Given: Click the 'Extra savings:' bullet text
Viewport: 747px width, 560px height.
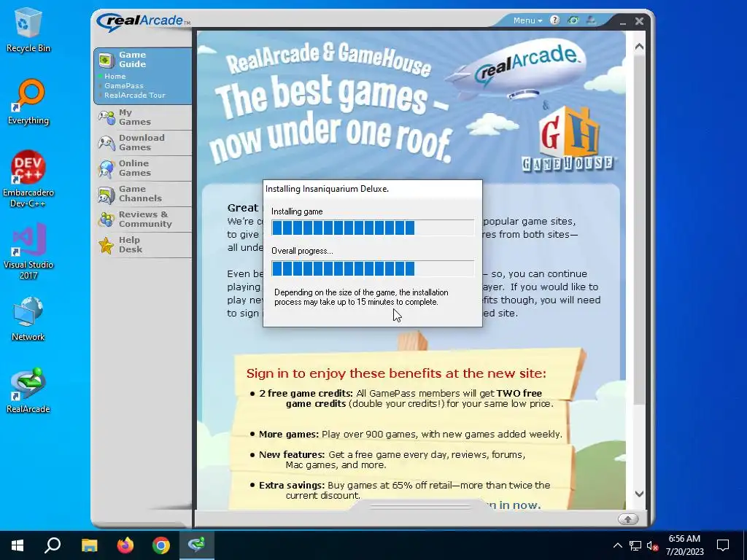Looking at the screenshot, I should click(x=292, y=485).
